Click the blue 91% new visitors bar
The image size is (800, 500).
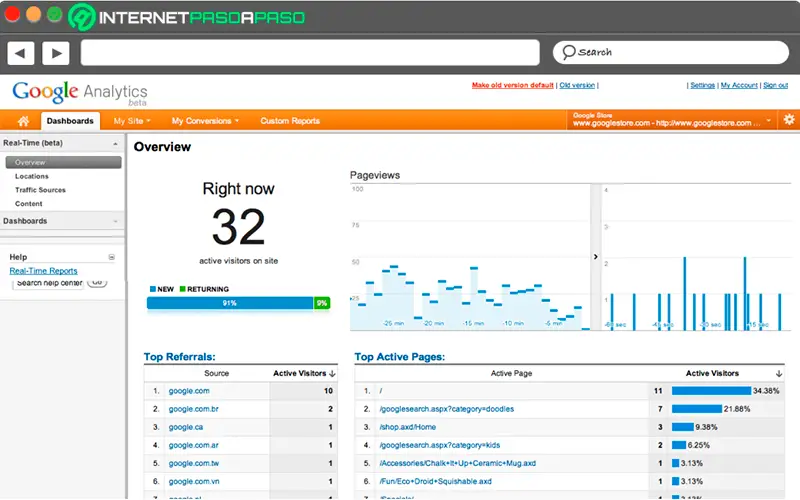point(230,303)
